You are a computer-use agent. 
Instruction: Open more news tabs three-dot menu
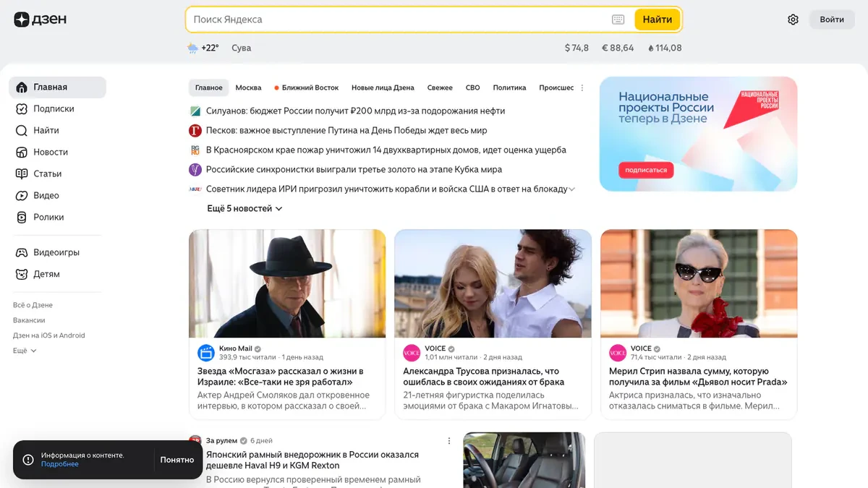pyautogui.click(x=582, y=87)
